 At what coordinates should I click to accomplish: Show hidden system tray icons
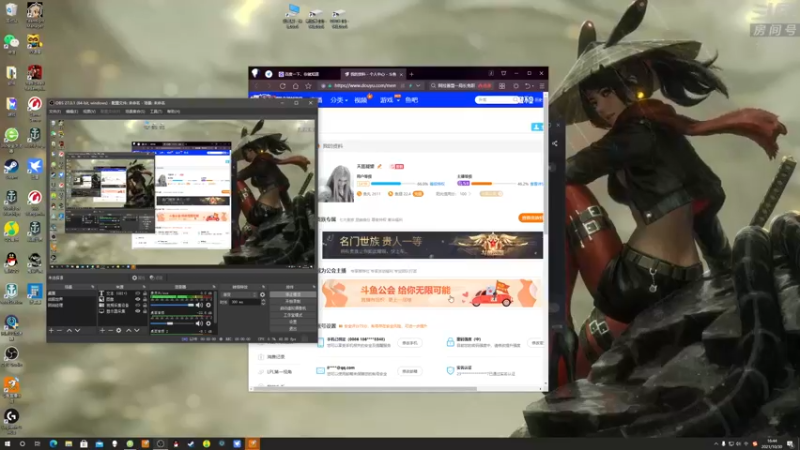coord(715,444)
